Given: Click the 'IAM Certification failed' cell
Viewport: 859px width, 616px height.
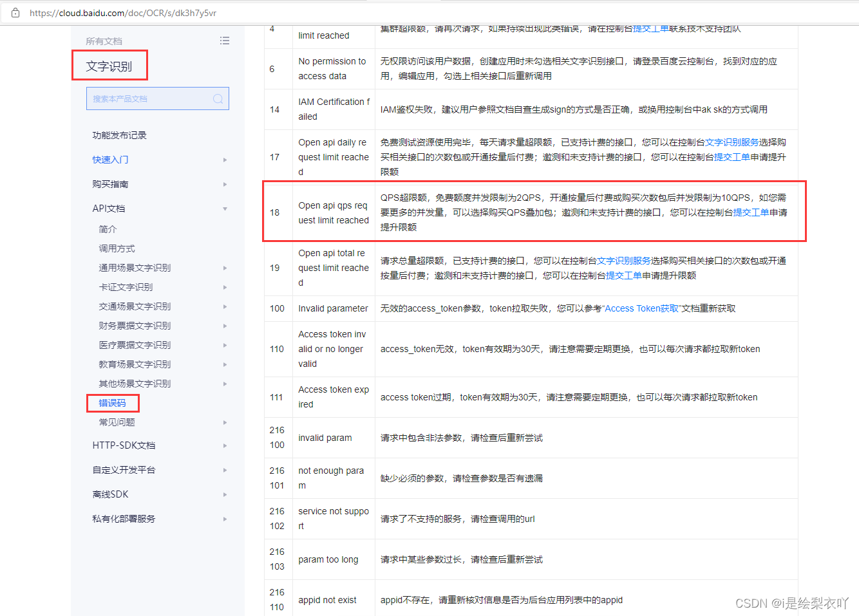Looking at the screenshot, I should click(x=334, y=109).
